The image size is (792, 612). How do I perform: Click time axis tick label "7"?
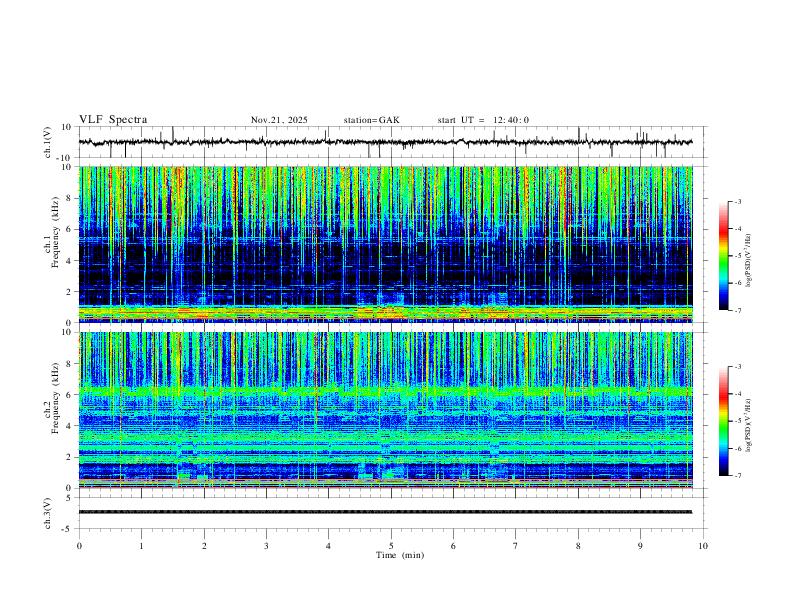pos(516,546)
